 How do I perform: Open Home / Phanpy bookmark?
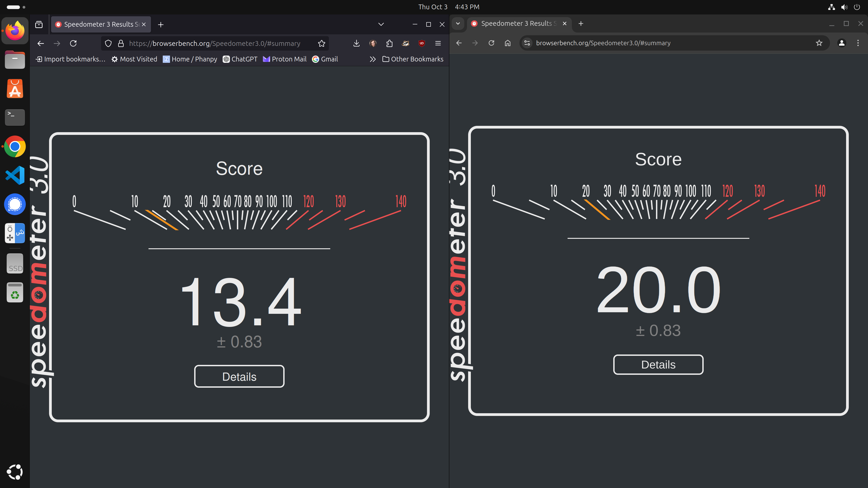coord(190,59)
